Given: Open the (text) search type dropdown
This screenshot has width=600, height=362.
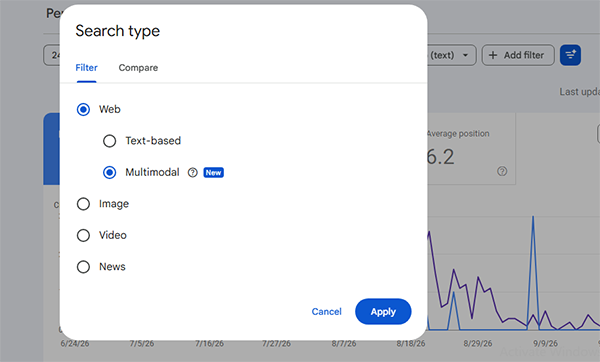Looking at the screenshot, I should point(452,55).
